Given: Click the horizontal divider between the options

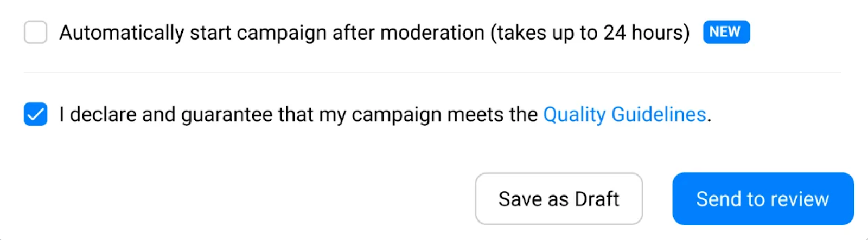Looking at the screenshot, I should coord(432,72).
